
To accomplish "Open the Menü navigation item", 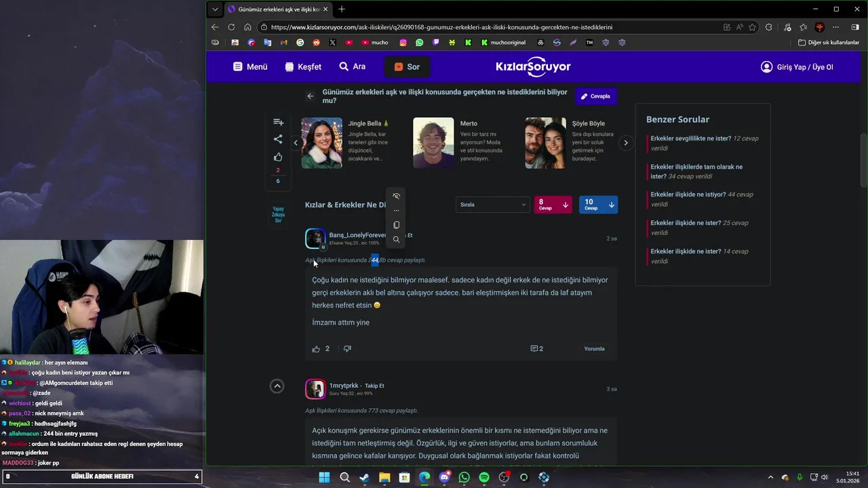I will point(250,67).
